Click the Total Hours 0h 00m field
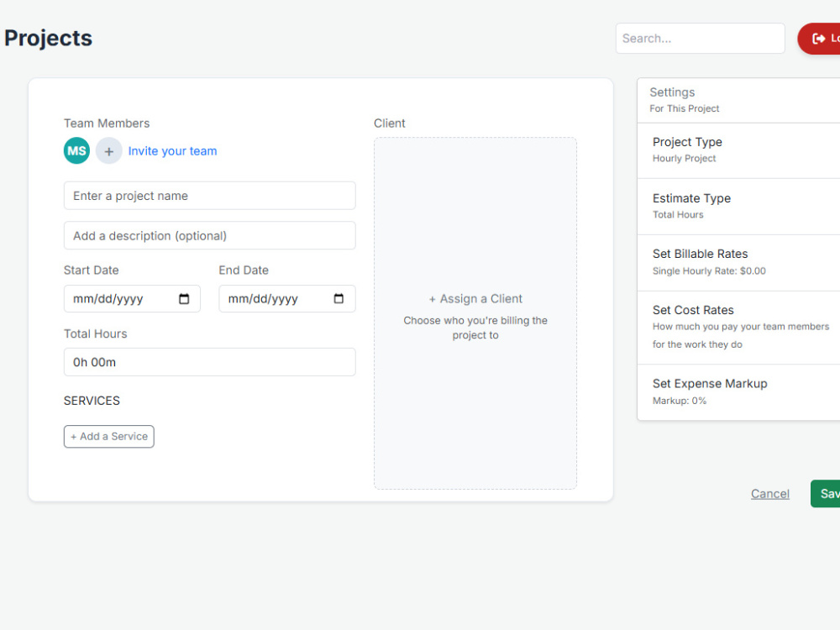This screenshot has height=630, width=840. (209, 362)
